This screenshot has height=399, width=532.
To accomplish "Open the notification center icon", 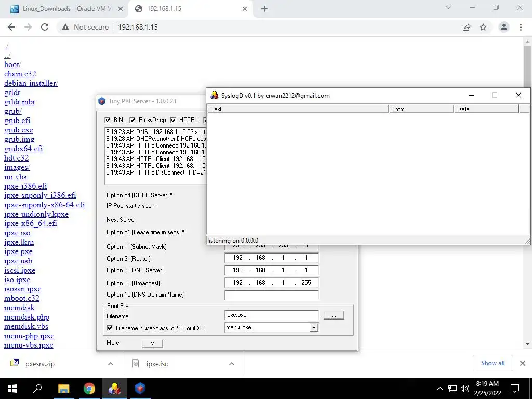I will (x=515, y=389).
